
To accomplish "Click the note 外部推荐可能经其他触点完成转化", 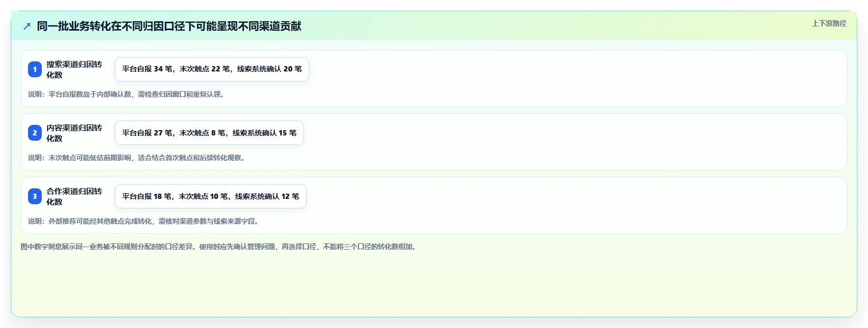I will [x=144, y=221].
